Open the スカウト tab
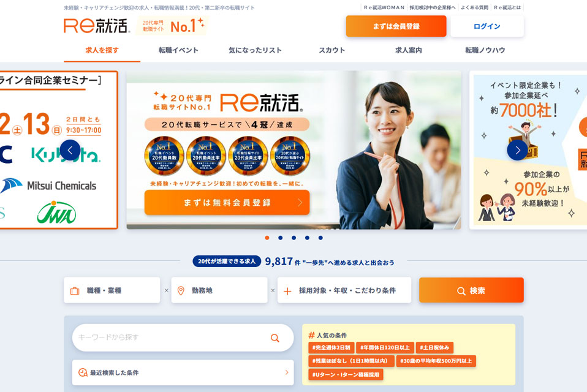 pos(332,50)
